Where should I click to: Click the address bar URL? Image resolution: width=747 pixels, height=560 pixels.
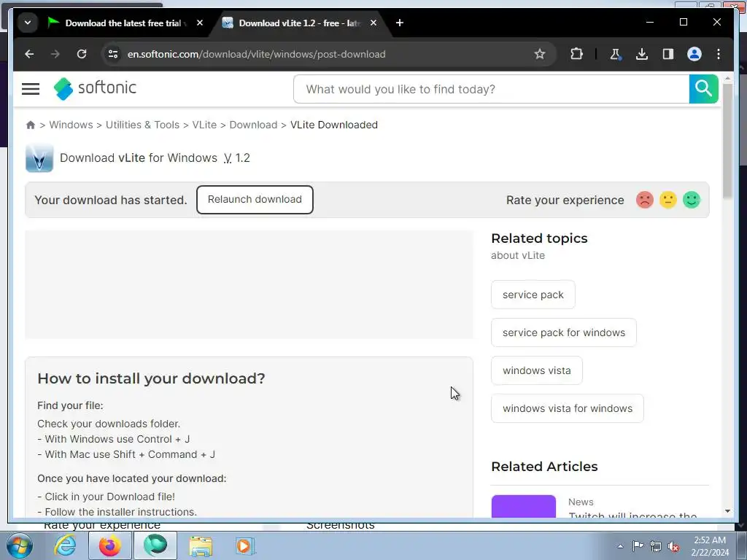click(256, 54)
